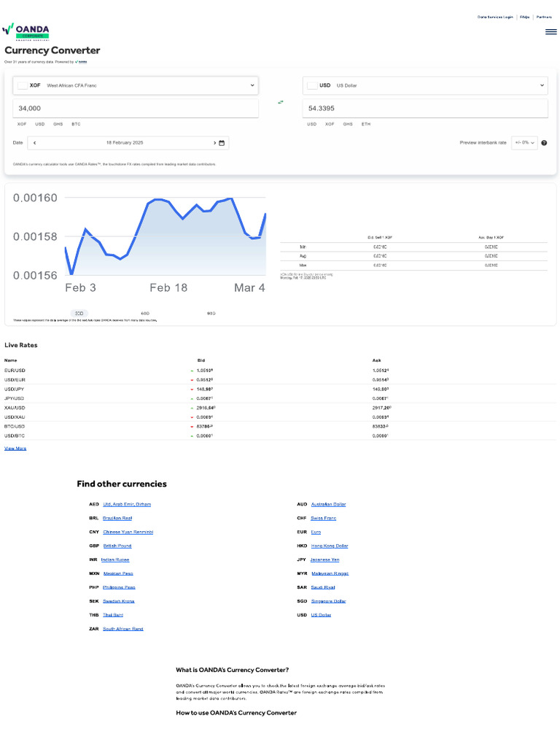Open the FAQs top link
The image size is (560, 747).
pyautogui.click(x=525, y=18)
